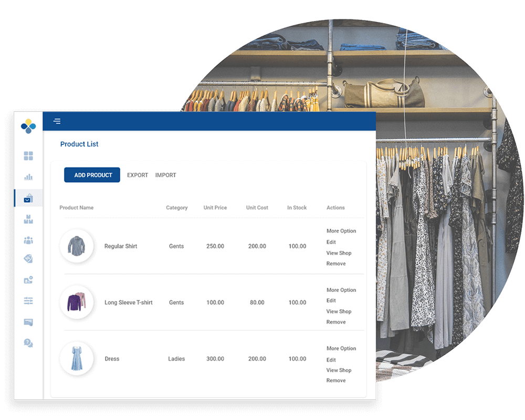Select the 'Dress' product name text
The image size is (525, 420).
pos(112,359)
